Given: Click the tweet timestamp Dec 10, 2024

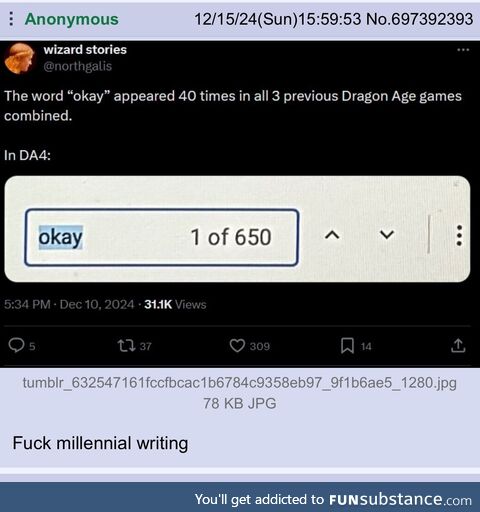Looking at the screenshot, I should [97, 304].
